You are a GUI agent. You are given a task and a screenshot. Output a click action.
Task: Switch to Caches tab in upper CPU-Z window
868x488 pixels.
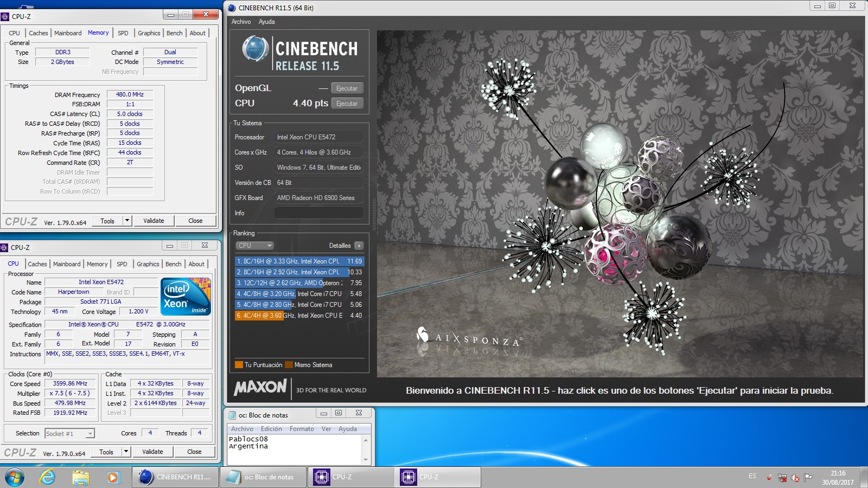click(x=39, y=33)
